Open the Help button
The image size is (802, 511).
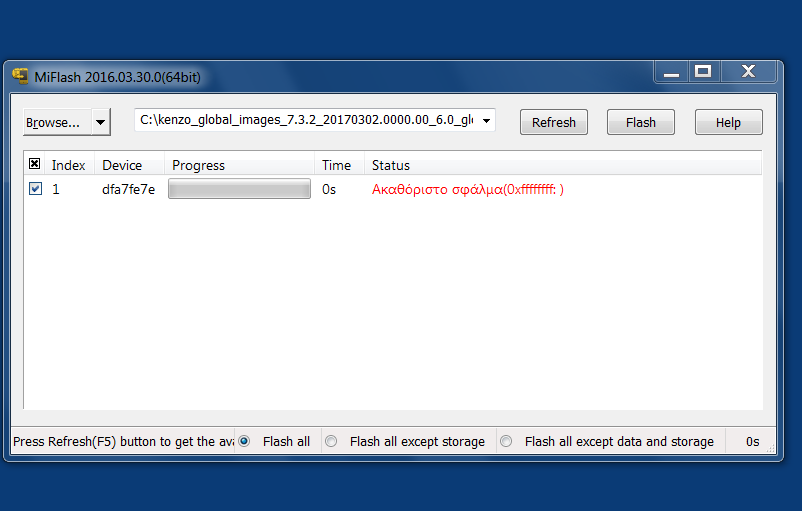coord(728,122)
